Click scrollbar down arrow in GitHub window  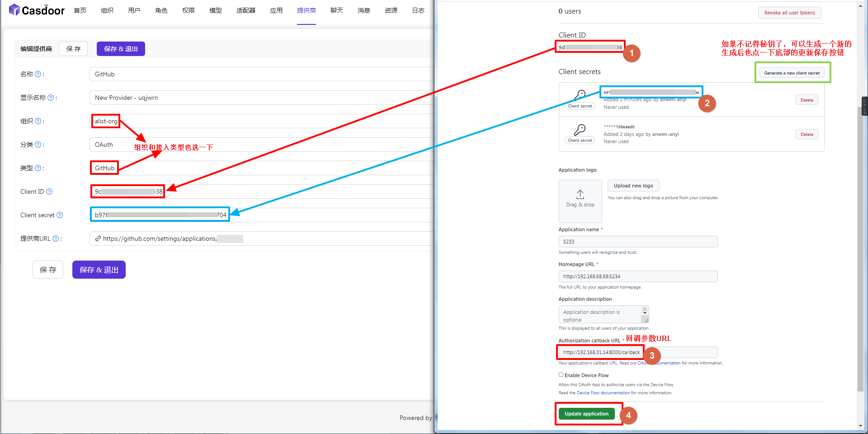coord(860,426)
